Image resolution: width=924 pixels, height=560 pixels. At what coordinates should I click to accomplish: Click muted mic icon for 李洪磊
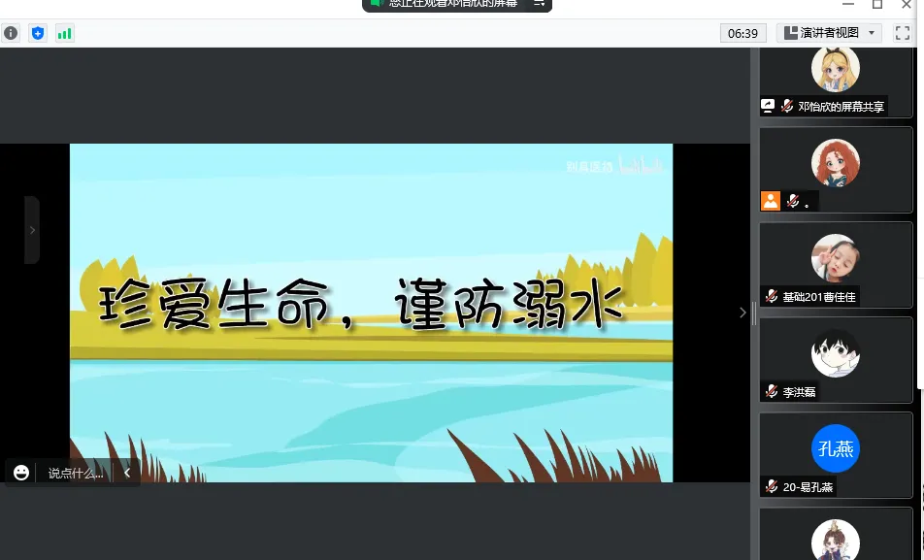point(772,392)
